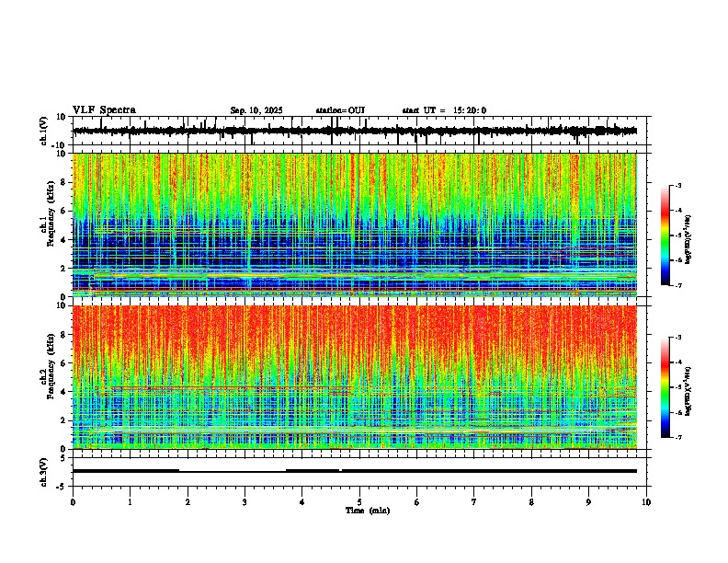Select the date text "Sep. 10, 2025"

coord(256,110)
